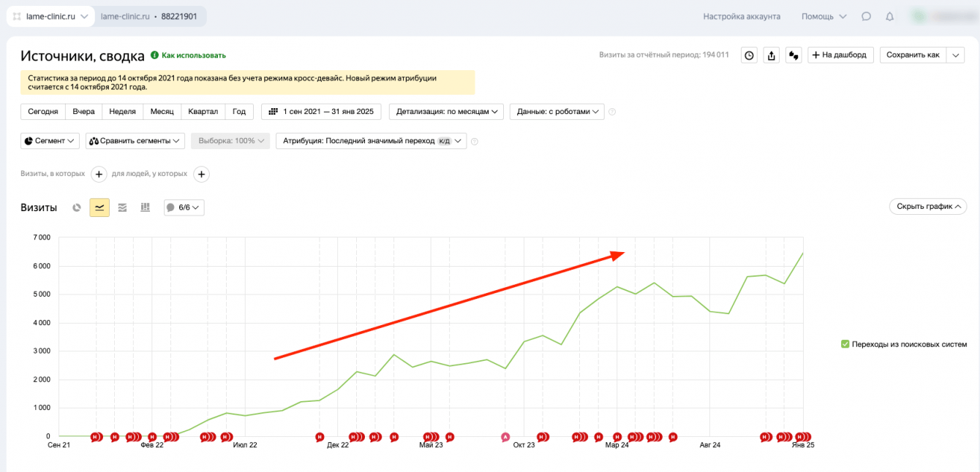The height and width of the screenshot is (472, 980).
Task: Collapse chart with Скрыть график
Action: click(927, 207)
